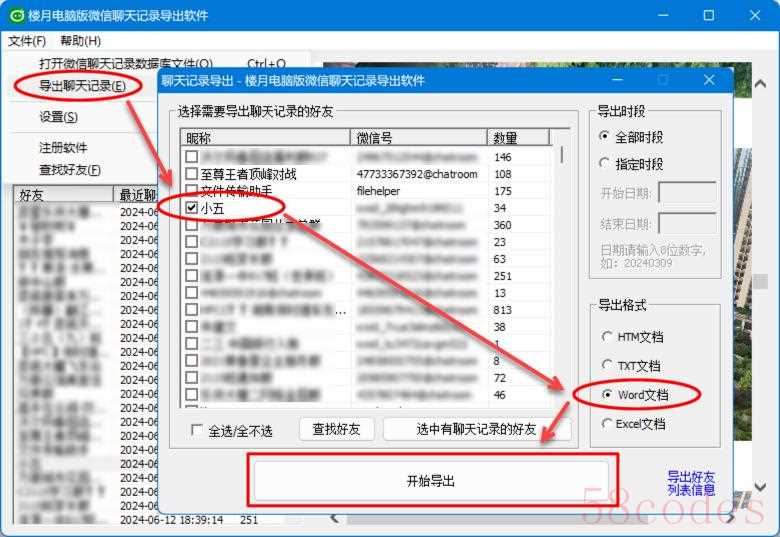Select the 指定时段 radio option
Screen dimensions: 780x537
(604, 163)
